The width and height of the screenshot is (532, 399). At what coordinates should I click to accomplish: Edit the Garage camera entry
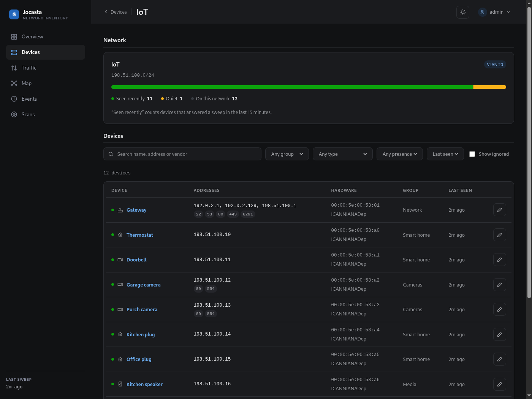pyautogui.click(x=500, y=285)
